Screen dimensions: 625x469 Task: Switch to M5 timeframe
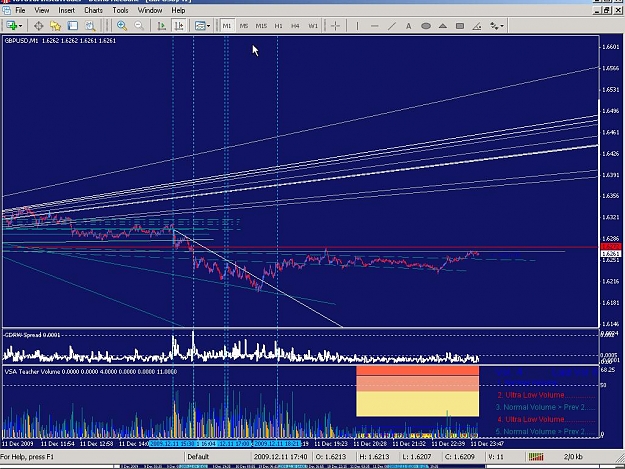point(244,26)
